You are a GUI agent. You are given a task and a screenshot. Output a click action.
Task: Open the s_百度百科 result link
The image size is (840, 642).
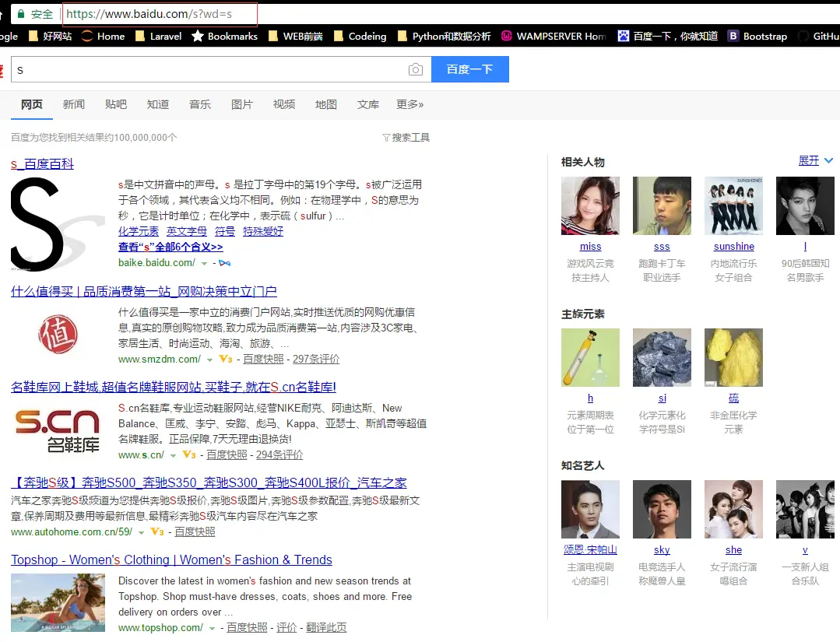pos(42,164)
